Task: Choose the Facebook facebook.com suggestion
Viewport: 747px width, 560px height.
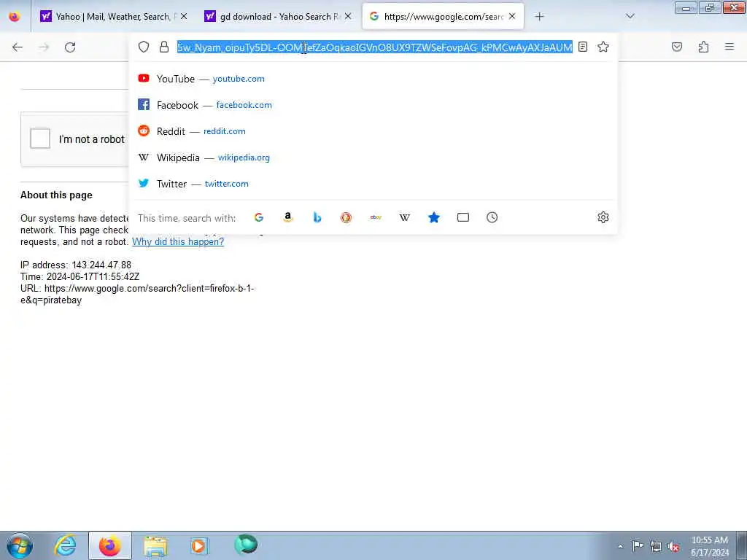Action: coord(373,105)
